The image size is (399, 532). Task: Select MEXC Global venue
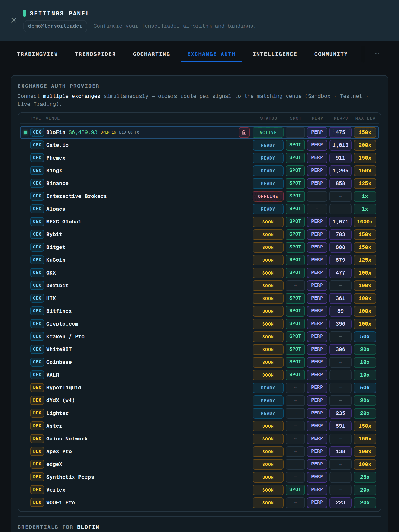(x=199, y=222)
